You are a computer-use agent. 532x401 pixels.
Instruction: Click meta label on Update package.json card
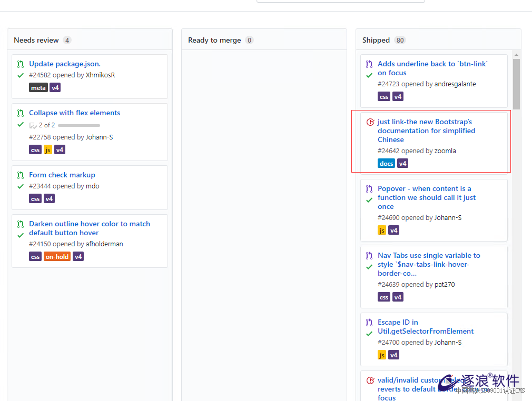point(38,88)
